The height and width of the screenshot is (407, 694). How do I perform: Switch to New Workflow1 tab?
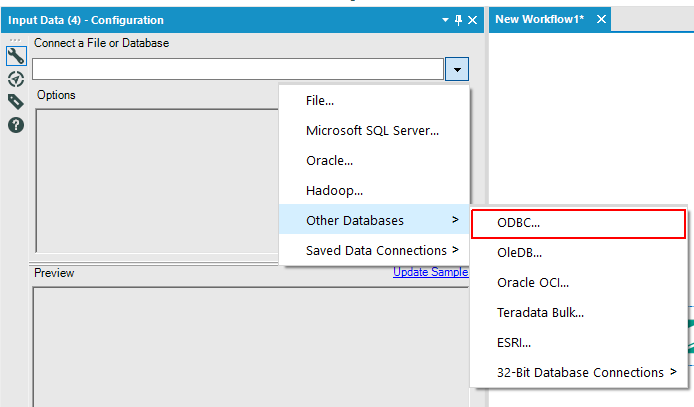(539, 19)
